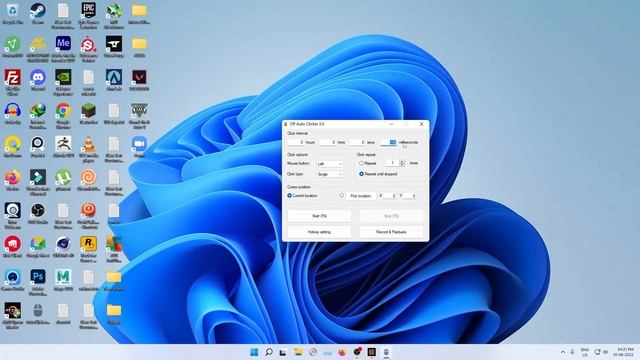Viewport: 640px width, 360px height.
Task: Click the mins interval input field
Action: 328,142
